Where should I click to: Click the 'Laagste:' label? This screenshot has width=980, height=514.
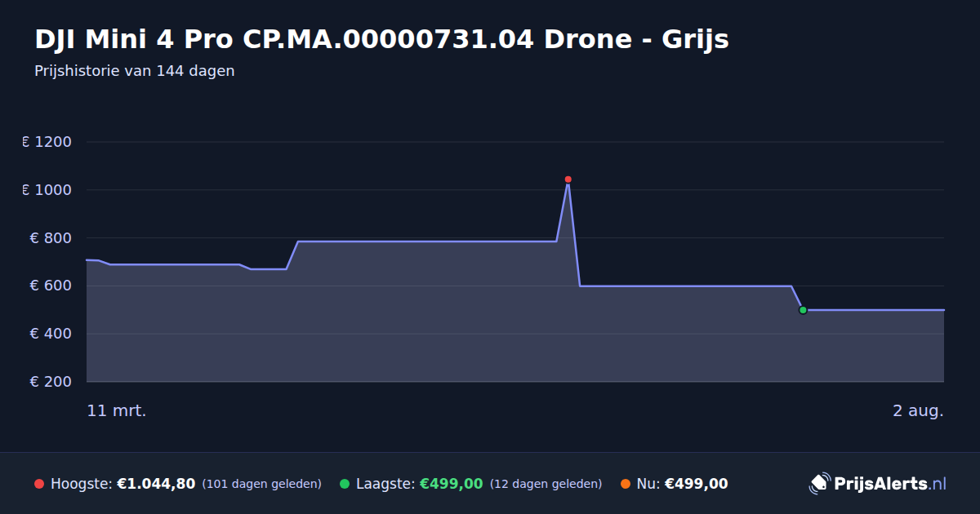[x=385, y=484]
